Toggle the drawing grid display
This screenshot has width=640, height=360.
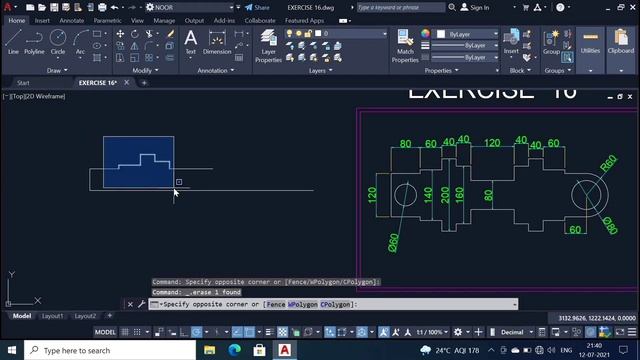click(x=125, y=332)
